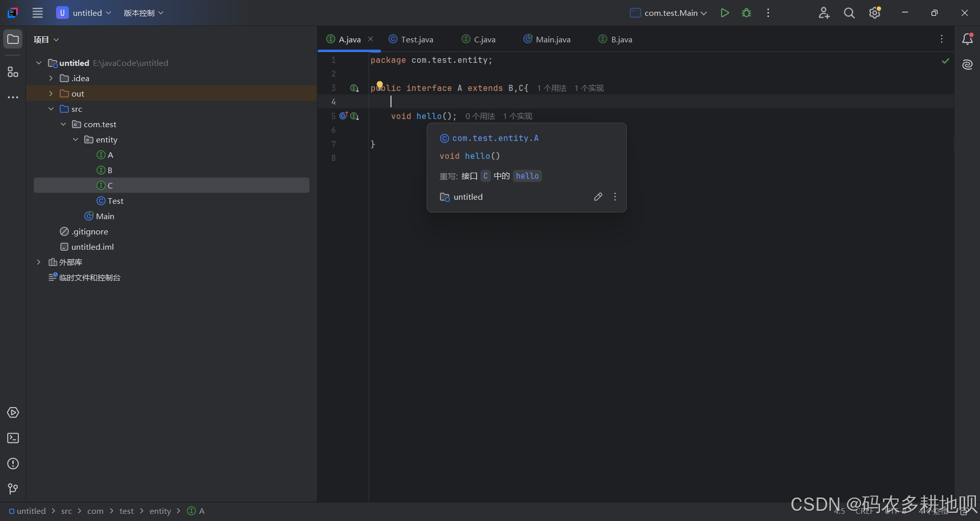This screenshot has height=521, width=980.
Task: Select interface C in project tree
Action: [x=171, y=185]
